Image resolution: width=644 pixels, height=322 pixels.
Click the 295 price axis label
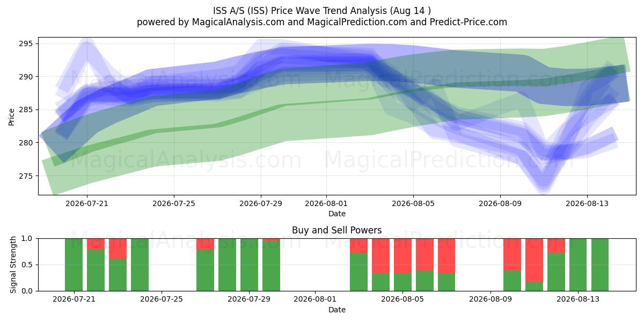[27, 43]
